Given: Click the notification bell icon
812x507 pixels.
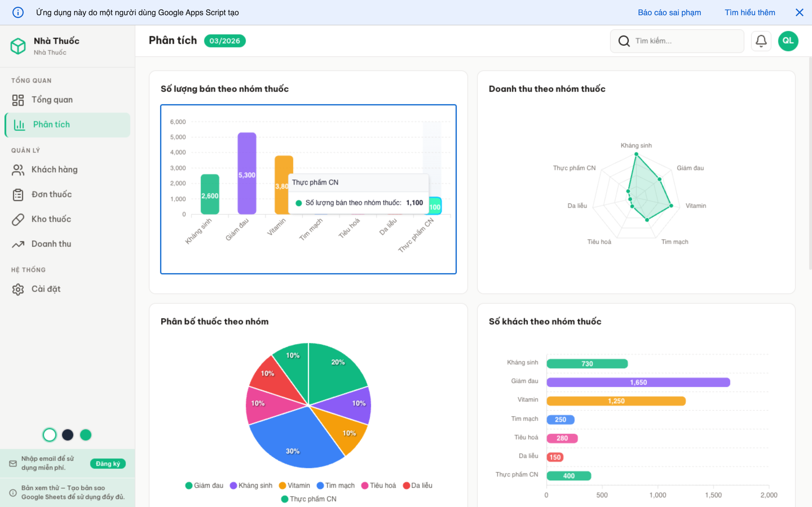Looking at the screenshot, I should pos(761,41).
